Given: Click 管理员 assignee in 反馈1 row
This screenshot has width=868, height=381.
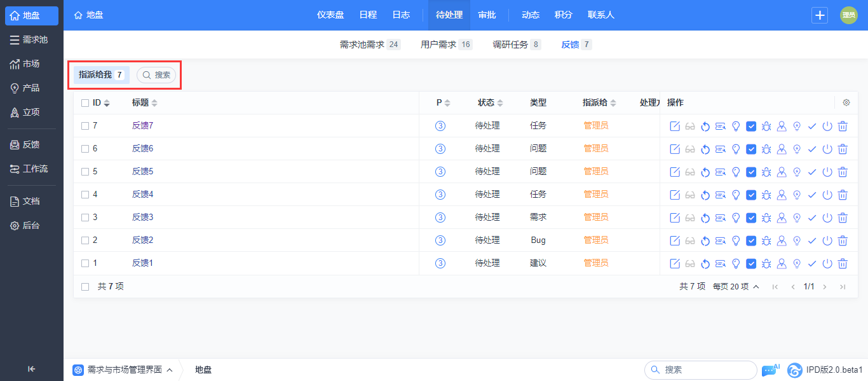Looking at the screenshot, I should click(x=596, y=263).
